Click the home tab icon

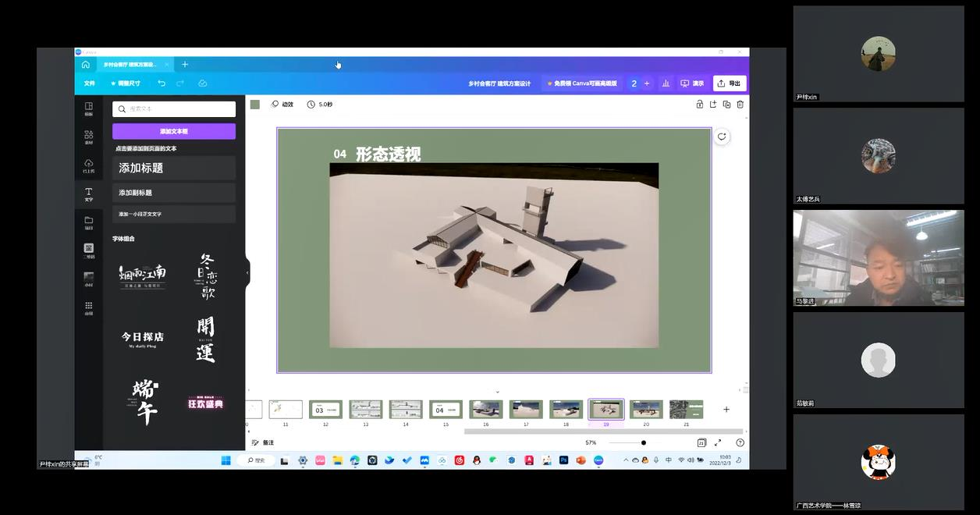pyautogui.click(x=86, y=65)
